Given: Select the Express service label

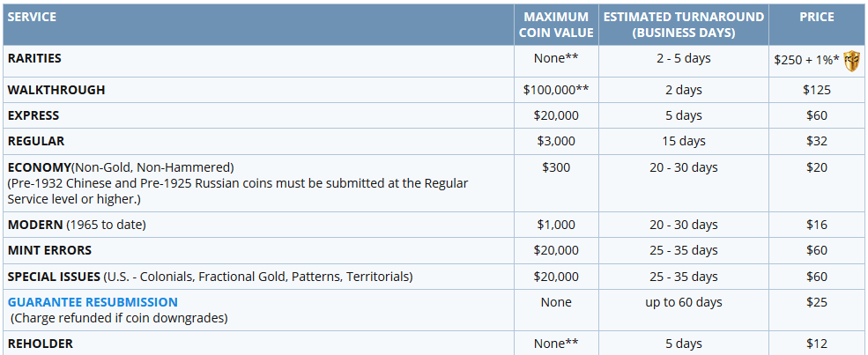Looking at the screenshot, I should (33, 115).
